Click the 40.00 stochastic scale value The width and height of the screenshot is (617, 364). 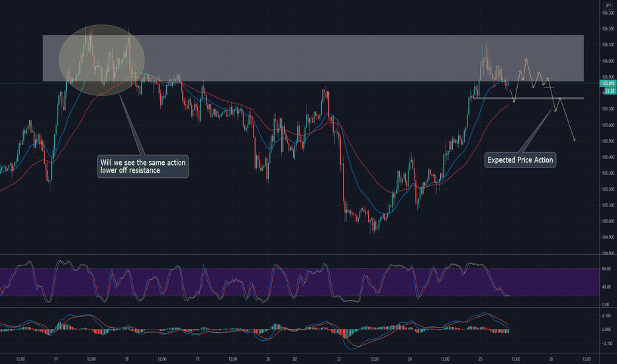click(x=606, y=287)
